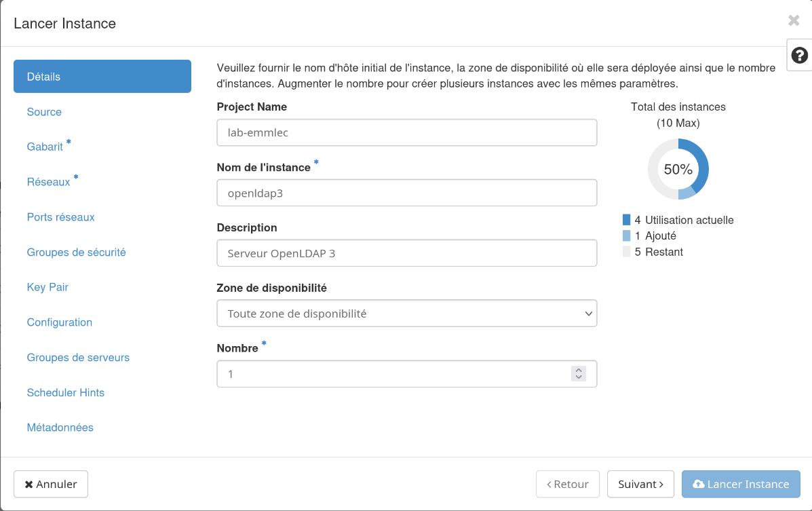Switch to the Gabarit tab
Viewport: 812px width, 511px height.
click(45, 147)
